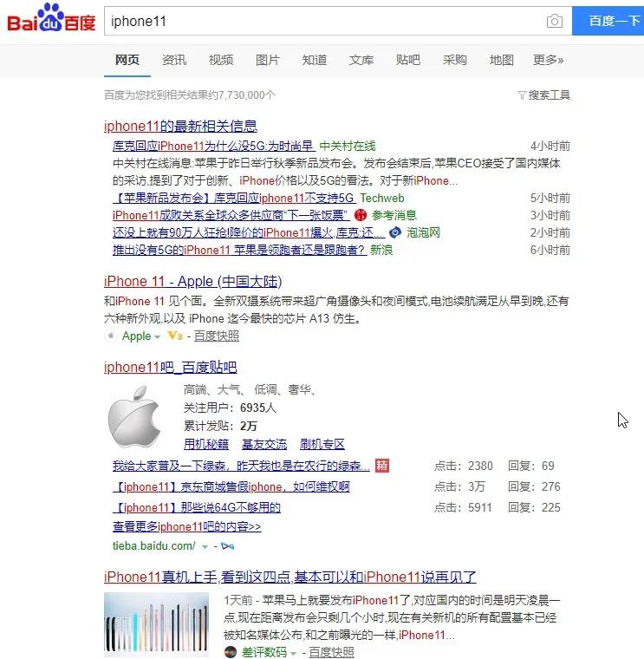644x659 pixels.
Task: Click the 差评数码 author avatar
Action: 231,652
